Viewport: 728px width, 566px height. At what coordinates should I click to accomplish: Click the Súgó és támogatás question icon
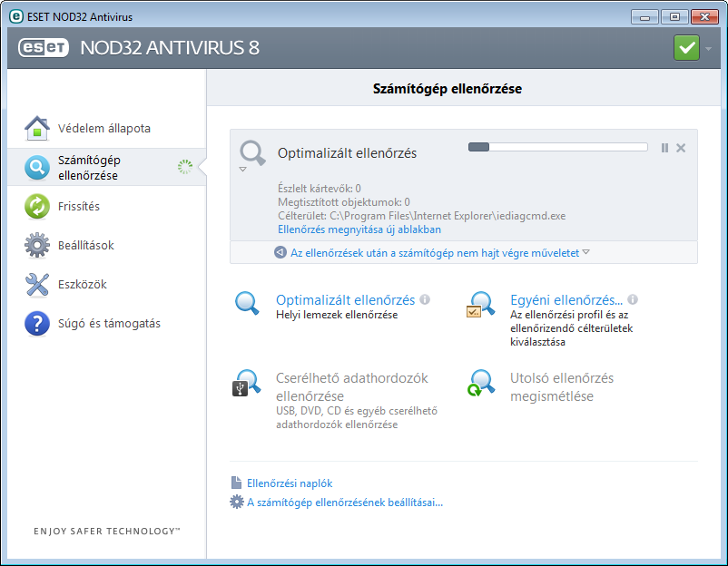(x=37, y=323)
